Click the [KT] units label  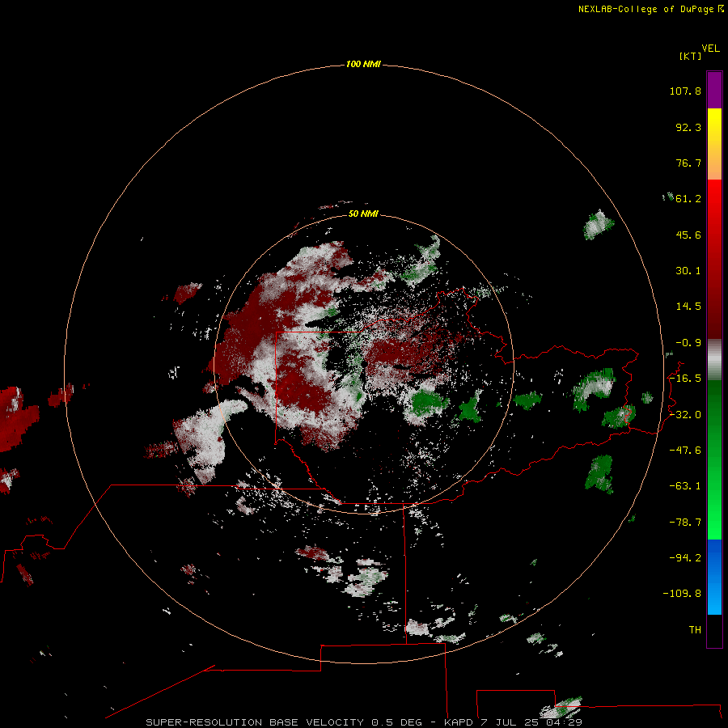[691, 56]
